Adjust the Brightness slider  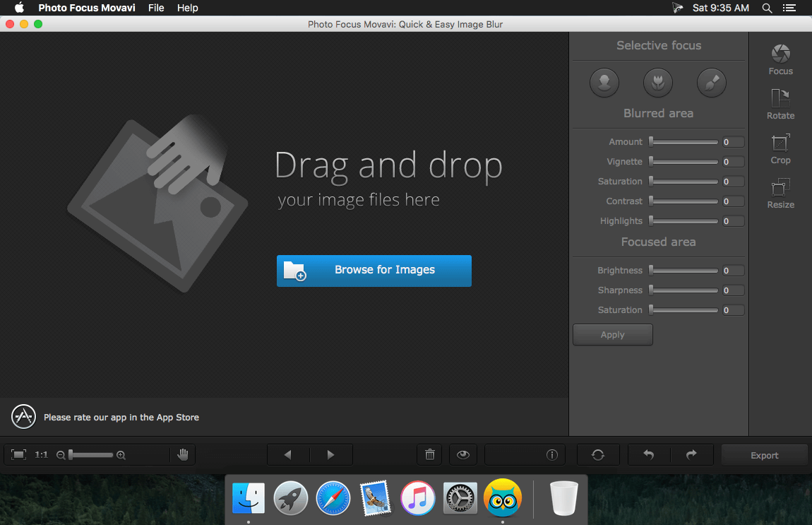click(x=683, y=271)
